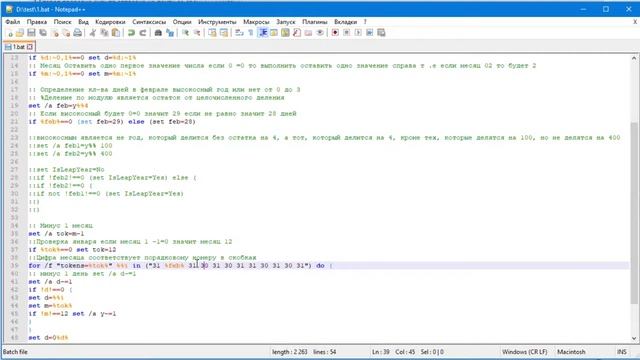Click line number 27 in margin
640x360 pixels.
coord(14,170)
